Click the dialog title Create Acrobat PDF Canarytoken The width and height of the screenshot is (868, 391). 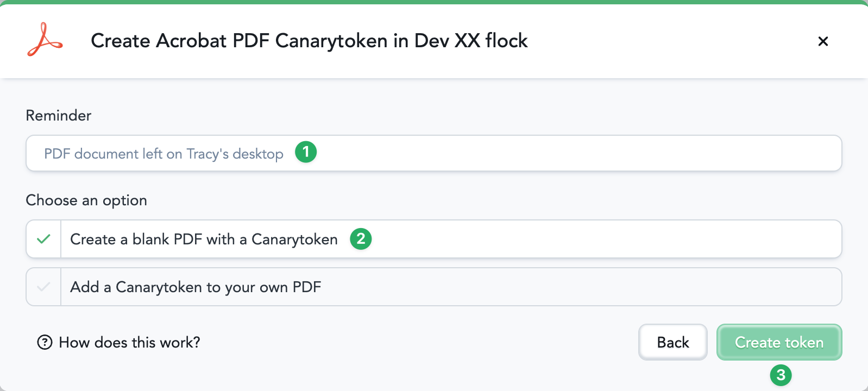point(309,41)
